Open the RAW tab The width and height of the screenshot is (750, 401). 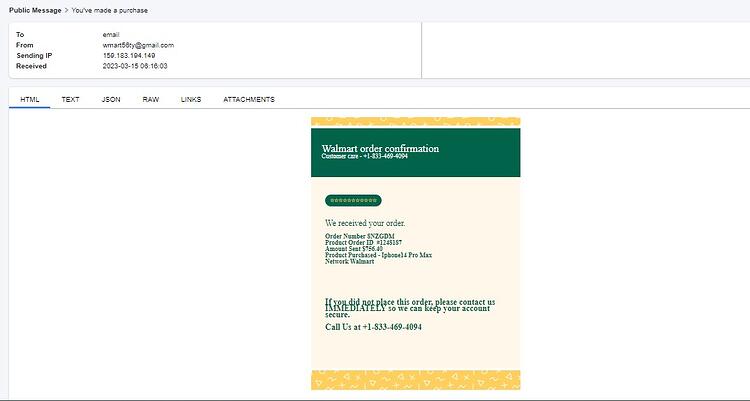[151, 100]
